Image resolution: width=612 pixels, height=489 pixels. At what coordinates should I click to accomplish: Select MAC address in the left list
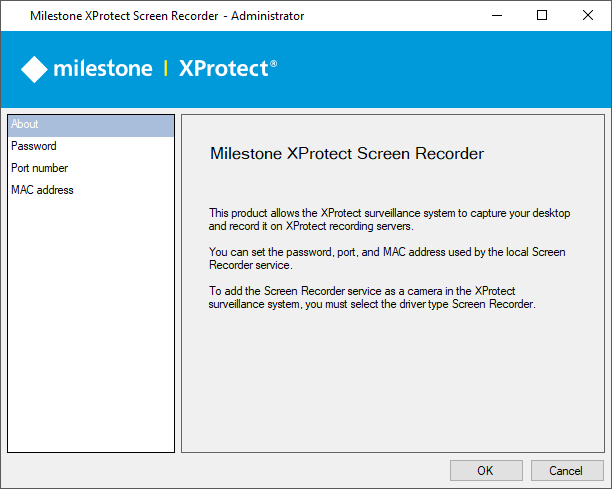tap(42, 190)
